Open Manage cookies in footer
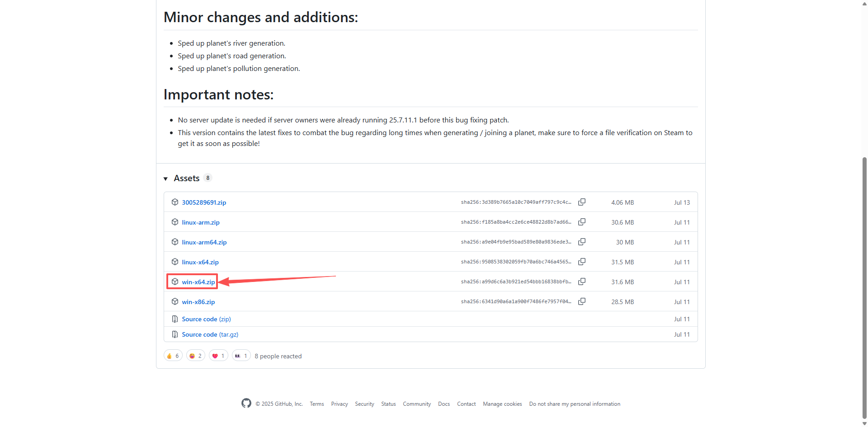 (502, 404)
